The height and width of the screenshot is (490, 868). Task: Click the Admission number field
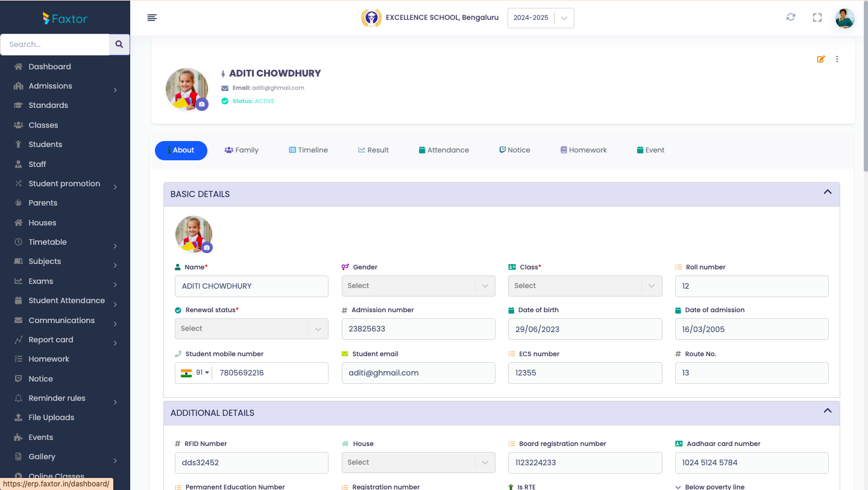(x=418, y=329)
